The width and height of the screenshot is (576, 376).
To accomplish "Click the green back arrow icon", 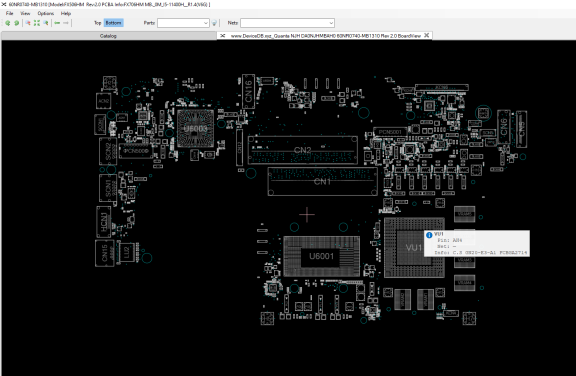I will [57, 23].
